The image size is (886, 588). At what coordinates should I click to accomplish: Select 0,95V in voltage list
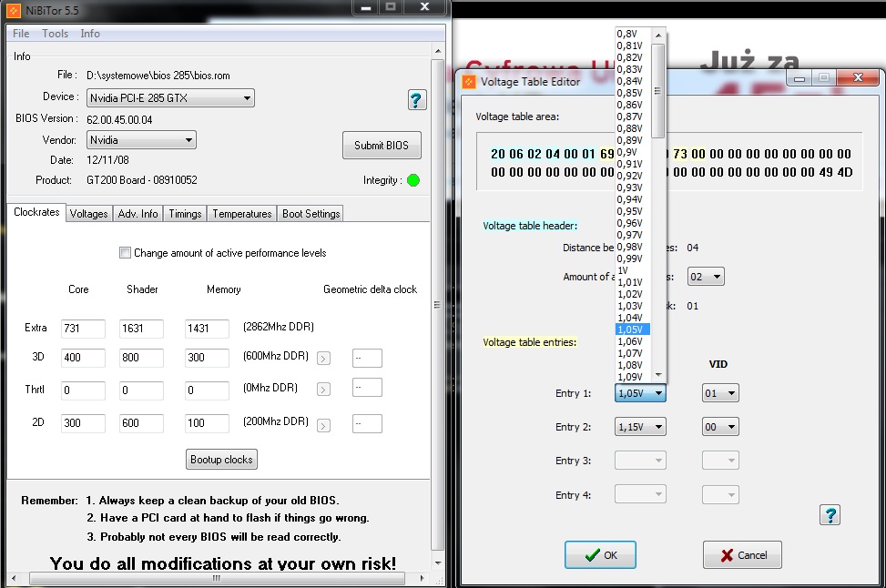click(x=633, y=211)
